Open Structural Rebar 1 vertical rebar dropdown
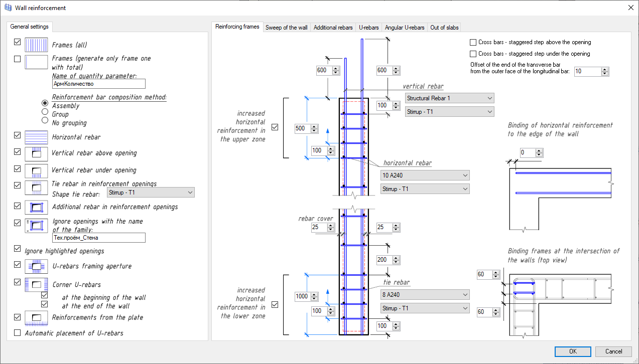Screen dimensions: 639x364 pyautogui.click(x=449, y=98)
